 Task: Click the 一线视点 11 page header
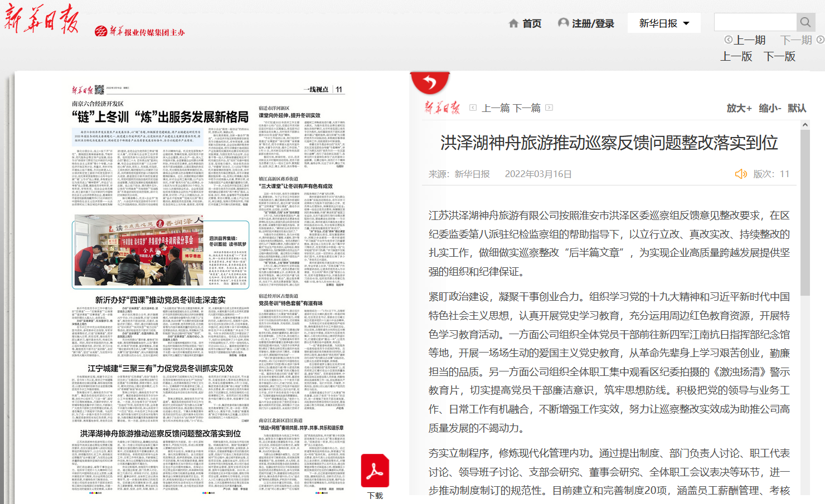click(323, 89)
